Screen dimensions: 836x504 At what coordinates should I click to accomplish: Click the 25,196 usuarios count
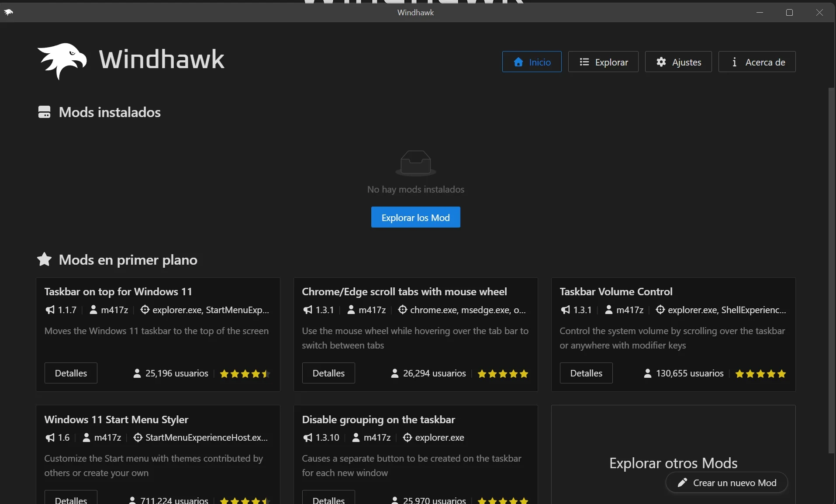(x=177, y=373)
